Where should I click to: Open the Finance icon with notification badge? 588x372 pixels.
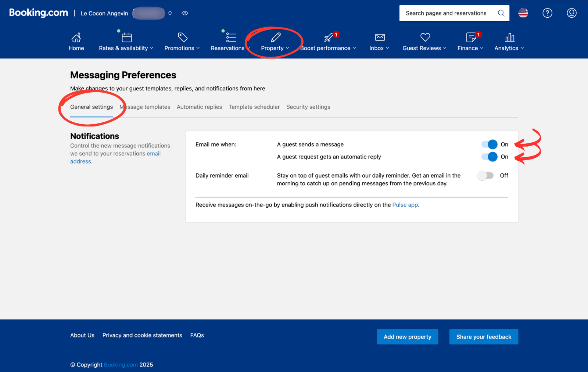pyautogui.click(x=470, y=37)
